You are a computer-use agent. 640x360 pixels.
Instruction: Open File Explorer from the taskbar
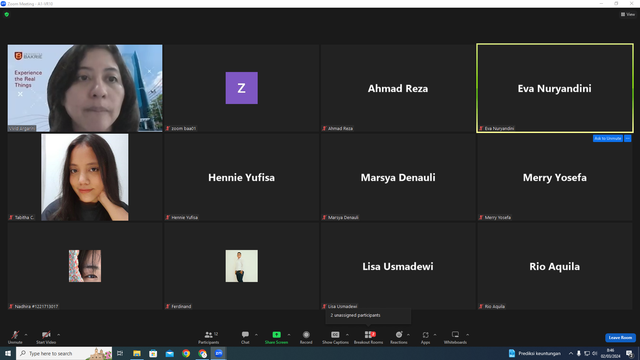click(137, 353)
